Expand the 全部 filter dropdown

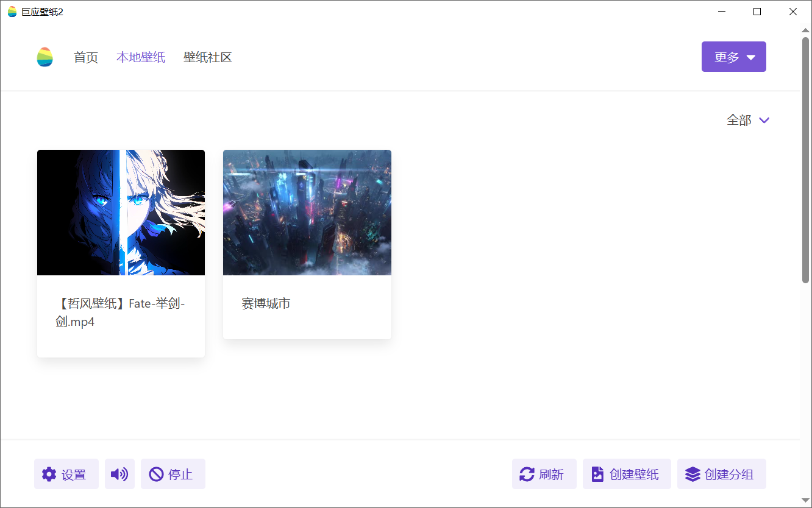tap(748, 121)
